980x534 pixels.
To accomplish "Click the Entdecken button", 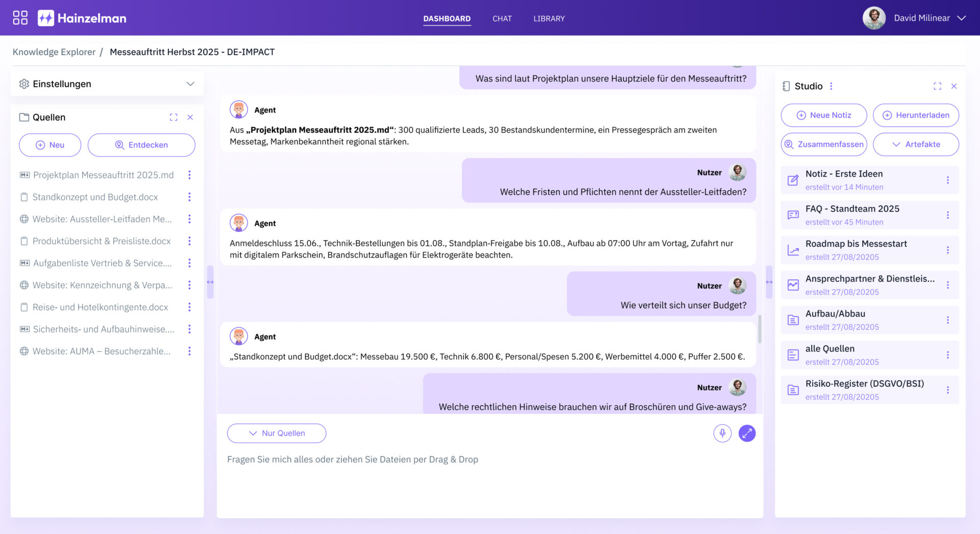I will tap(141, 145).
